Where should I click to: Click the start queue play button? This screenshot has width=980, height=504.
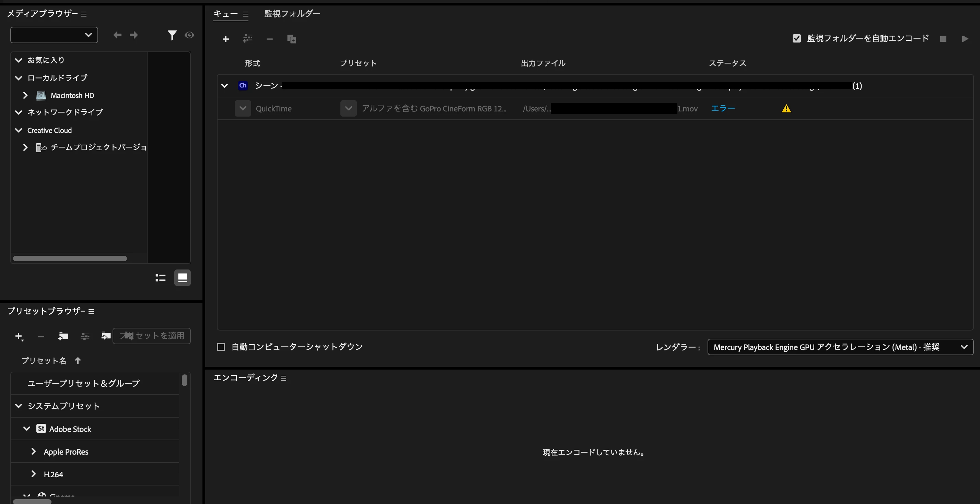(965, 39)
